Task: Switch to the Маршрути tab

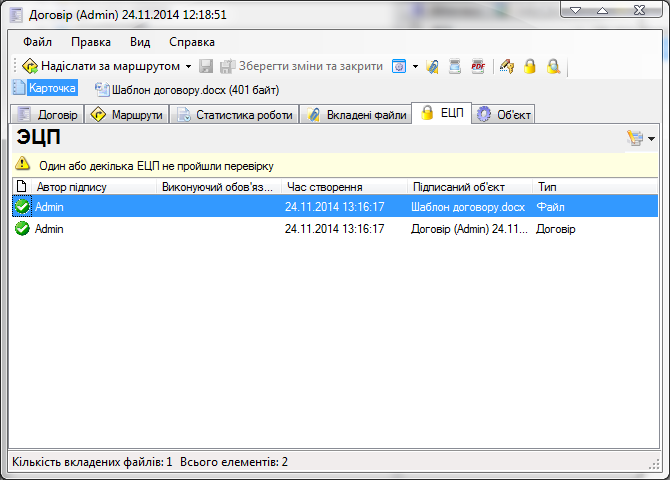Action: tap(126, 115)
